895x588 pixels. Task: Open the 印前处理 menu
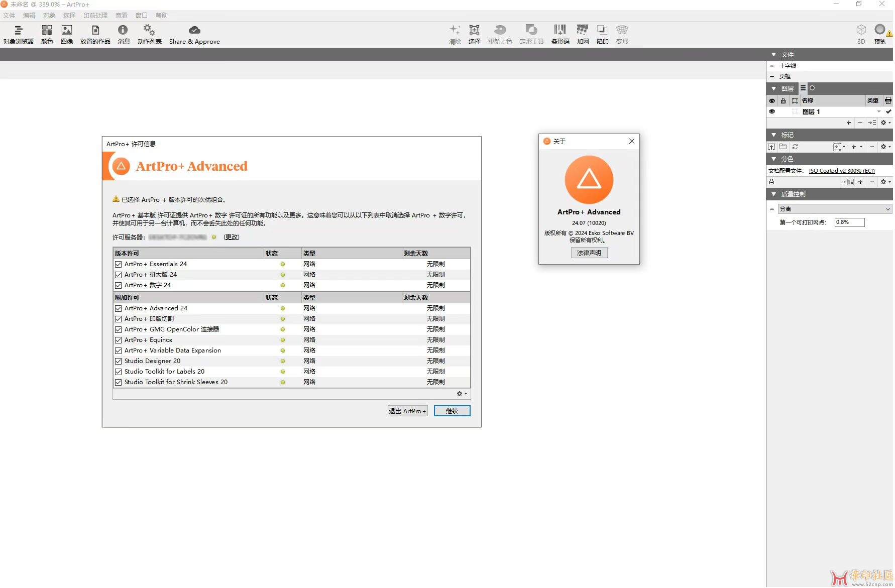tap(95, 16)
